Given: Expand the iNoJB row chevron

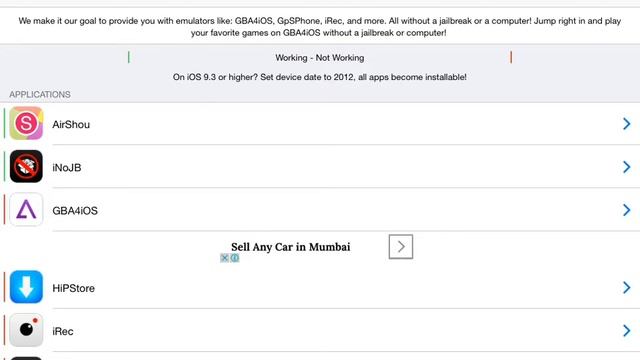Looking at the screenshot, I should coord(627,167).
